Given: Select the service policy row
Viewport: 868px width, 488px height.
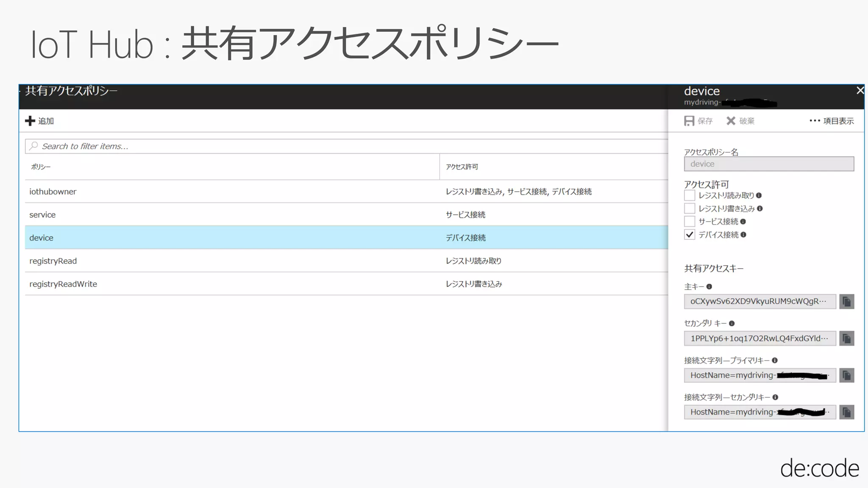Looking at the screenshot, I should pos(42,215).
